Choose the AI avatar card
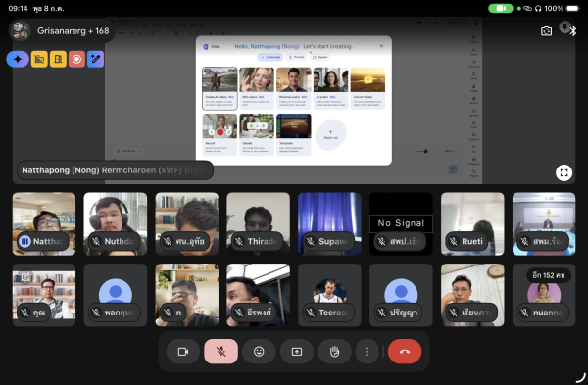This screenshot has height=385, width=588. coord(331,88)
